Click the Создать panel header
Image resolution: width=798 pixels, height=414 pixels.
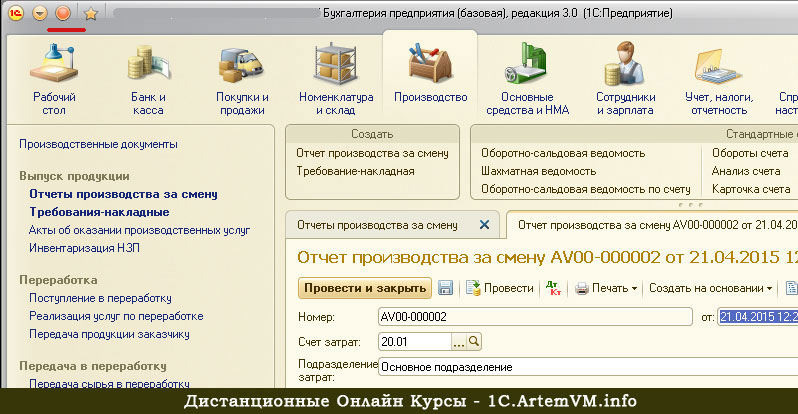pos(372,134)
